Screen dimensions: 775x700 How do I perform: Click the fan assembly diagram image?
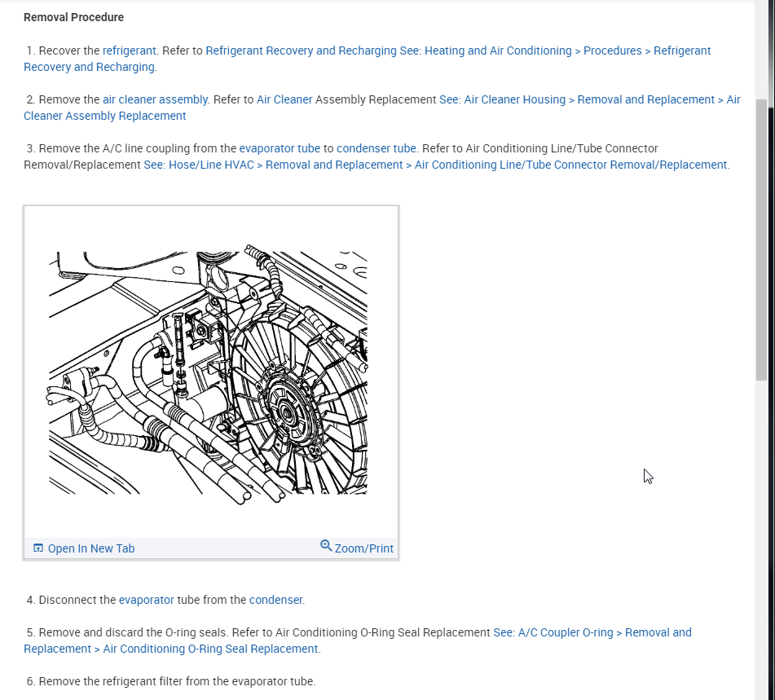[208, 374]
